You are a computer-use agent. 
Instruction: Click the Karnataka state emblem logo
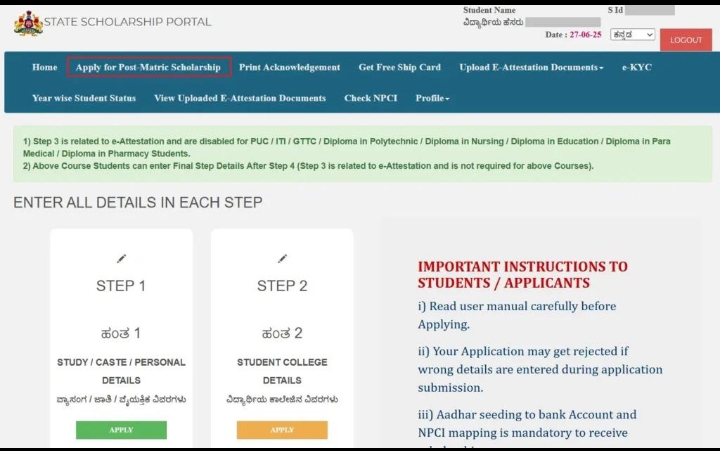click(28, 23)
